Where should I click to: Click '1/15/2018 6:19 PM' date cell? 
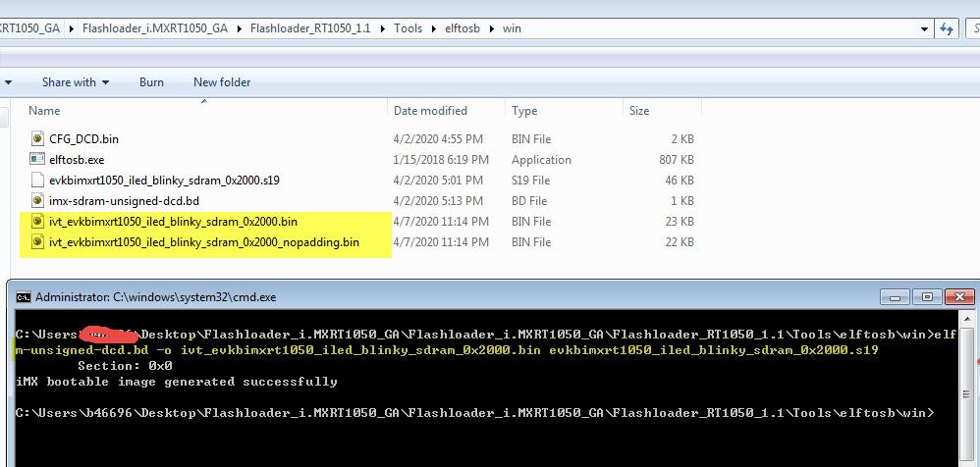coord(441,160)
